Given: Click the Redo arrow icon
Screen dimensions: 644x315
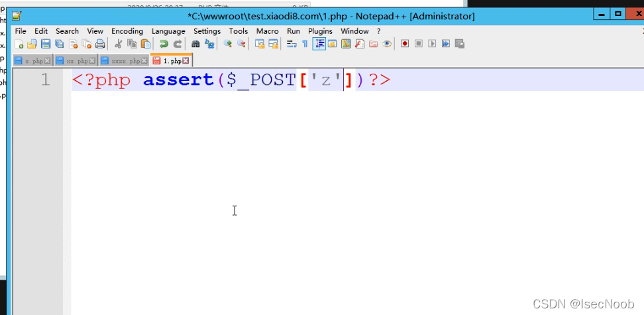Looking at the screenshot, I should coord(178,44).
